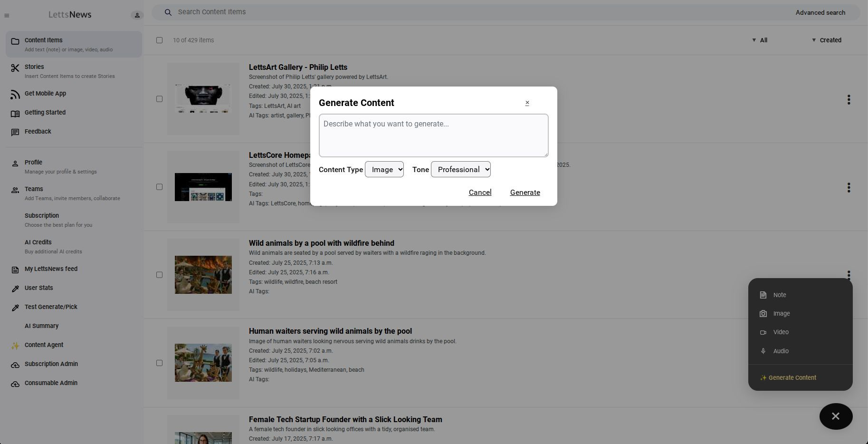Open more options for LettsArt Gallery item
The height and width of the screenshot is (444, 868).
(x=849, y=99)
